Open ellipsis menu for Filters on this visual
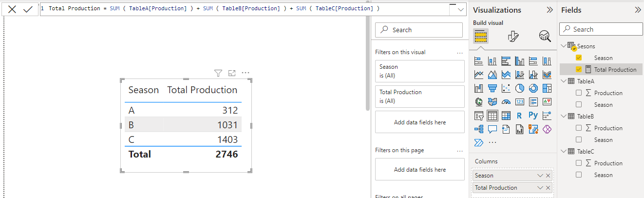 click(459, 52)
